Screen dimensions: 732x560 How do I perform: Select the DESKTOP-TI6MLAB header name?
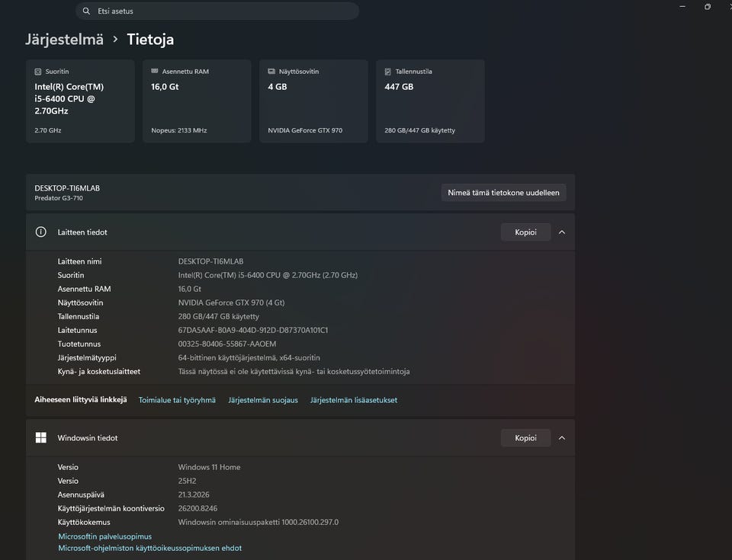click(x=67, y=188)
